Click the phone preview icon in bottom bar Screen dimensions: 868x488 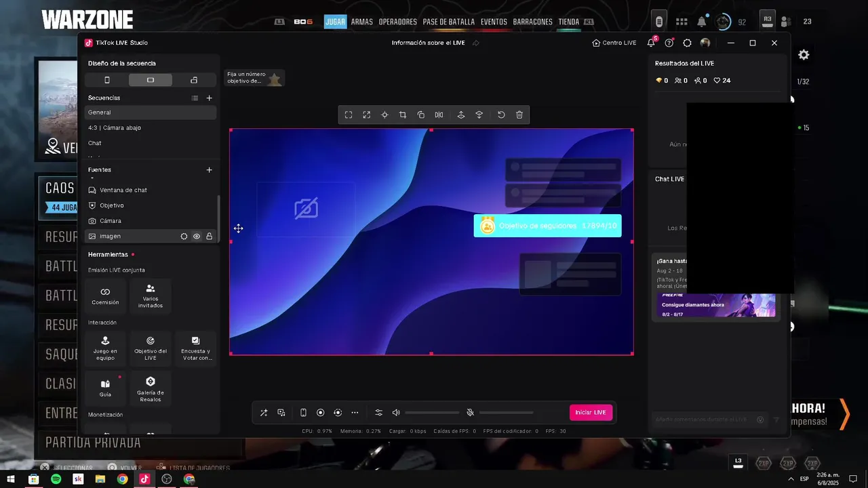[x=303, y=413]
